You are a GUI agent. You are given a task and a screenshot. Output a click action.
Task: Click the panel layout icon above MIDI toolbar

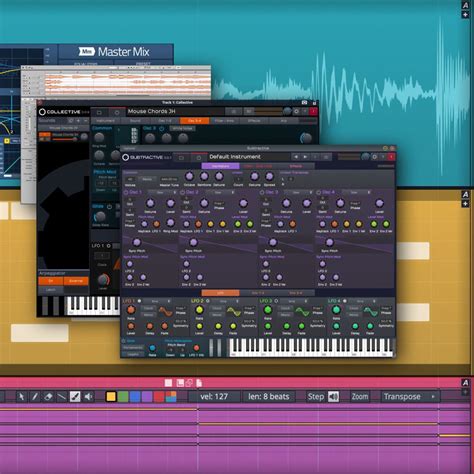tap(180, 383)
